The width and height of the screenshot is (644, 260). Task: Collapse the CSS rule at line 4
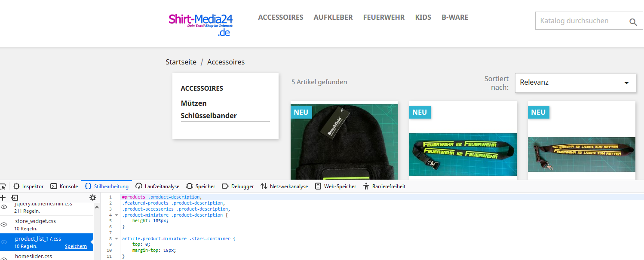pyautogui.click(x=117, y=215)
